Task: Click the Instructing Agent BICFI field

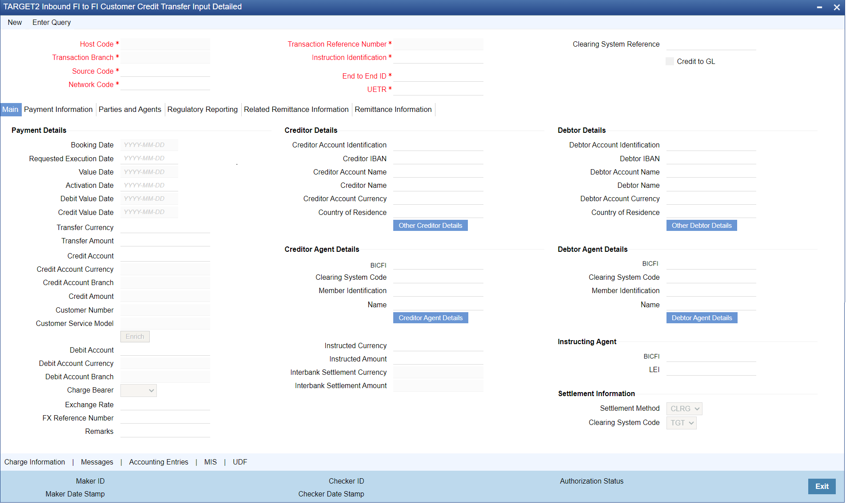Action: click(711, 357)
